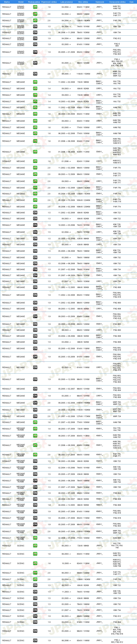Viewport: 137px width, 644px height.
Task: Select the date range 06.2006 -> 11.2008
Action: (67, 32)
